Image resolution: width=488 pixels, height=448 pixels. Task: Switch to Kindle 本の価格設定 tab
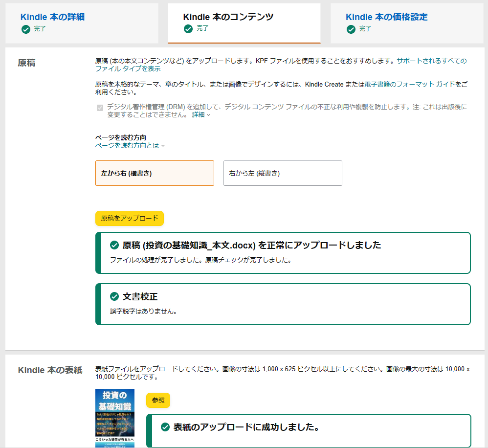386,17
